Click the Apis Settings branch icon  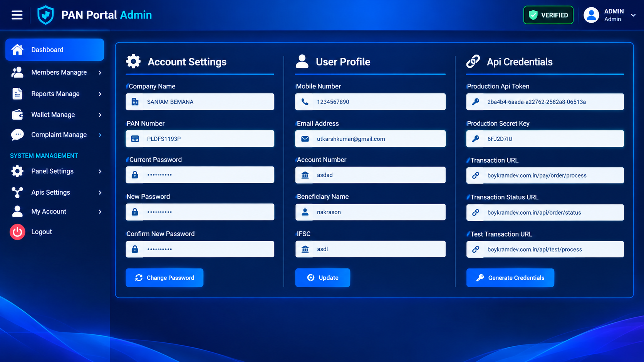pyautogui.click(x=17, y=192)
